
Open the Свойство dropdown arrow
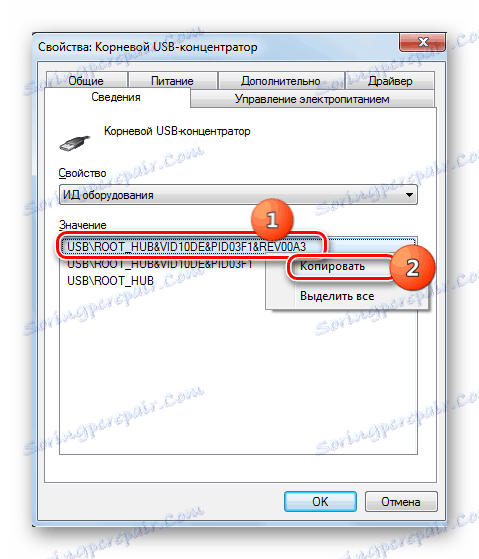[x=409, y=195]
